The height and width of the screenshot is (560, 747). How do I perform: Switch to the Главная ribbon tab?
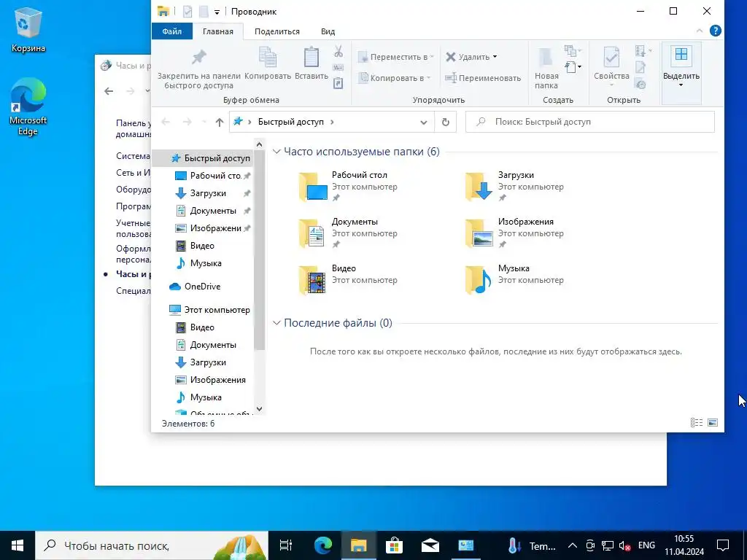pyautogui.click(x=217, y=31)
